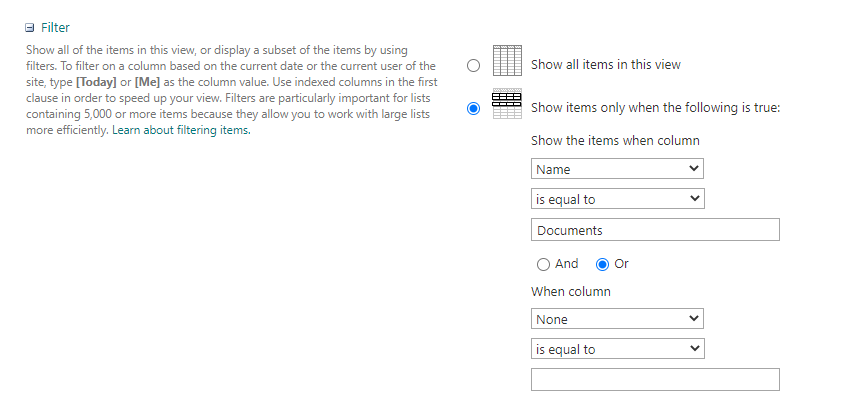Viewport: 856px width, 418px height.
Task: Click the filtered table icon
Action: click(507, 106)
